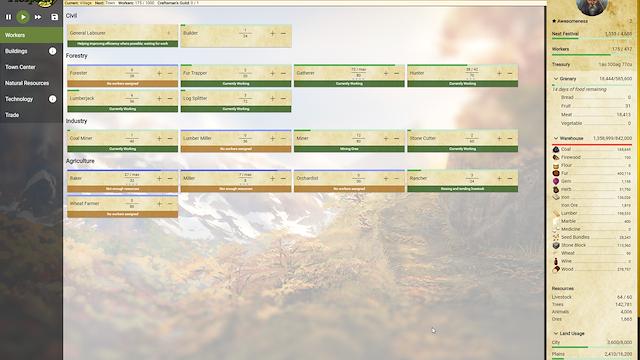Remove a Hunter worker
The height and width of the screenshot is (360, 640).
[510, 73]
